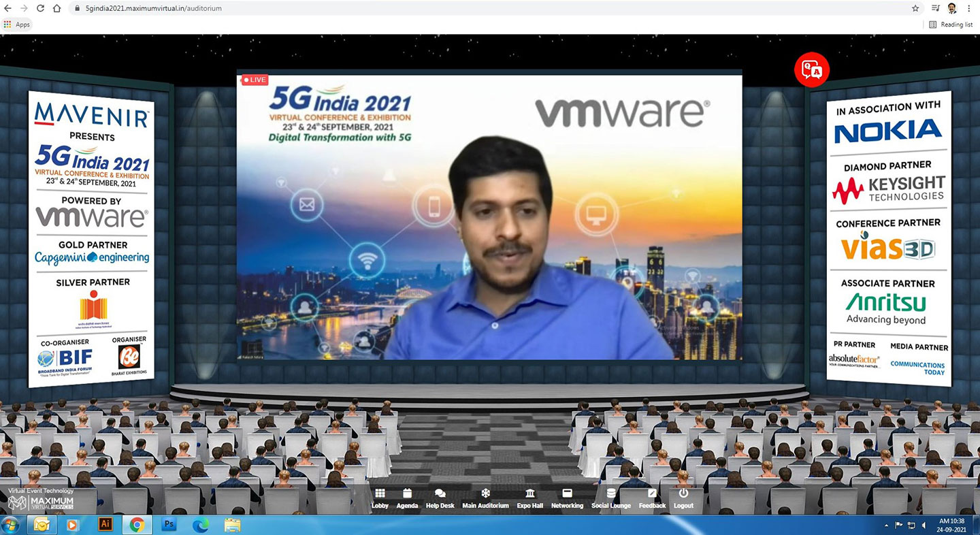The width and height of the screenshot is (980, 535).
Task: Go back with the browser back arrow
Action: [x=7, y=8]
